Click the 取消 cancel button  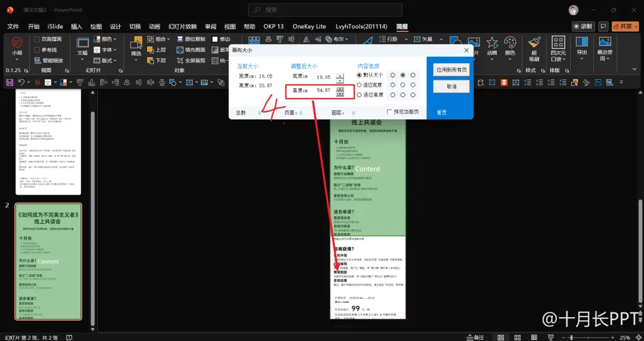click(x=452, y=86)
